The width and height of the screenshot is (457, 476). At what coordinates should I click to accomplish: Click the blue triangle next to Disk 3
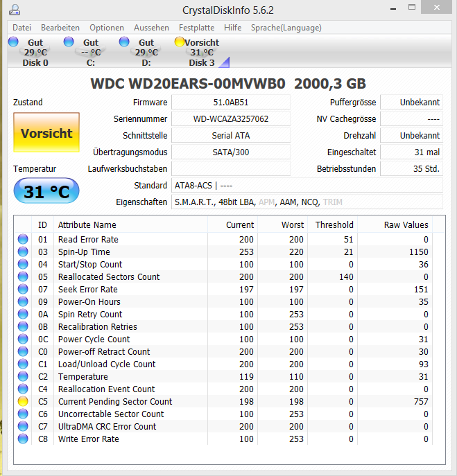[224, 62]
